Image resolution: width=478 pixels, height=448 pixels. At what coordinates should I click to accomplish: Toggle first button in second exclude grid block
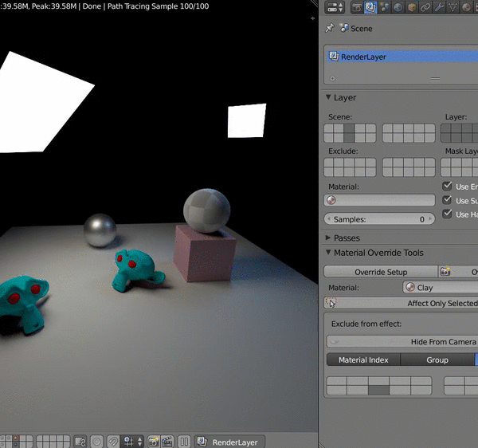454,381
